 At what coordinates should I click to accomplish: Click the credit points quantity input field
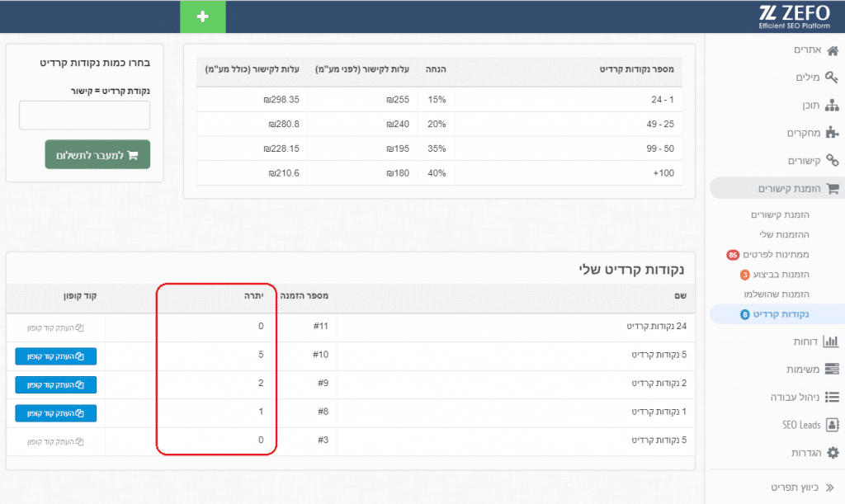pyautogui.click(x=84, y=115)
